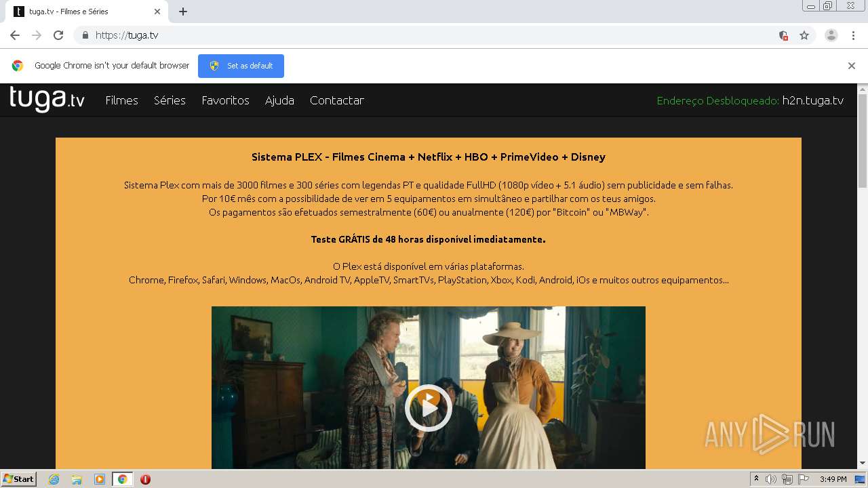Viewport: 868px width, 488px height.
Task: Click the vertical scrollbar thumb
Action: point(863,140)
